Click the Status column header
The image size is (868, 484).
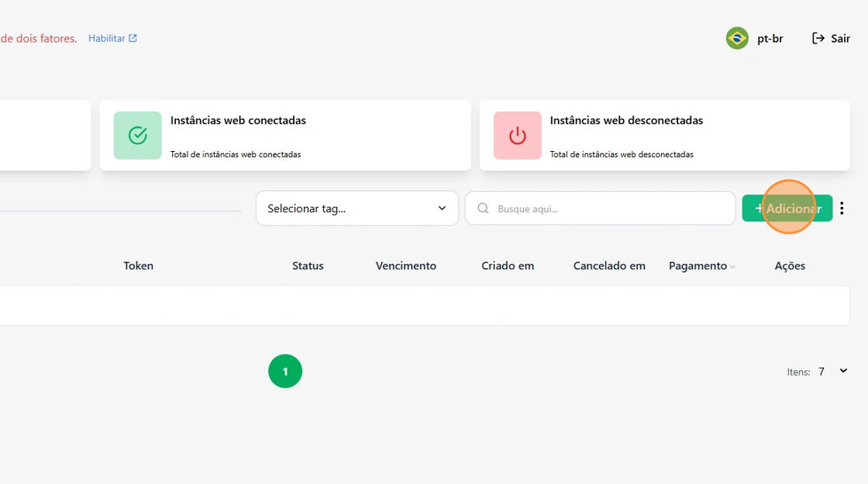pos(308,266)
